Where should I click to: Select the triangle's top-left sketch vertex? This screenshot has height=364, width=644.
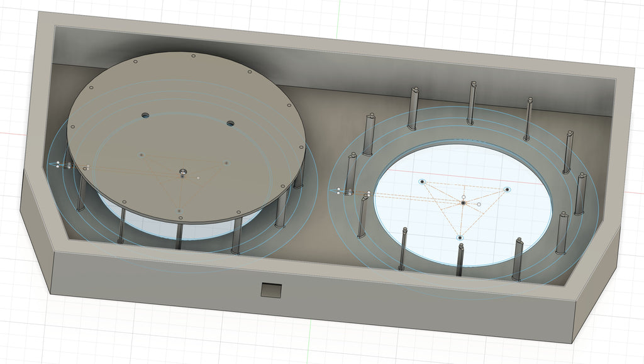point(422,182)
